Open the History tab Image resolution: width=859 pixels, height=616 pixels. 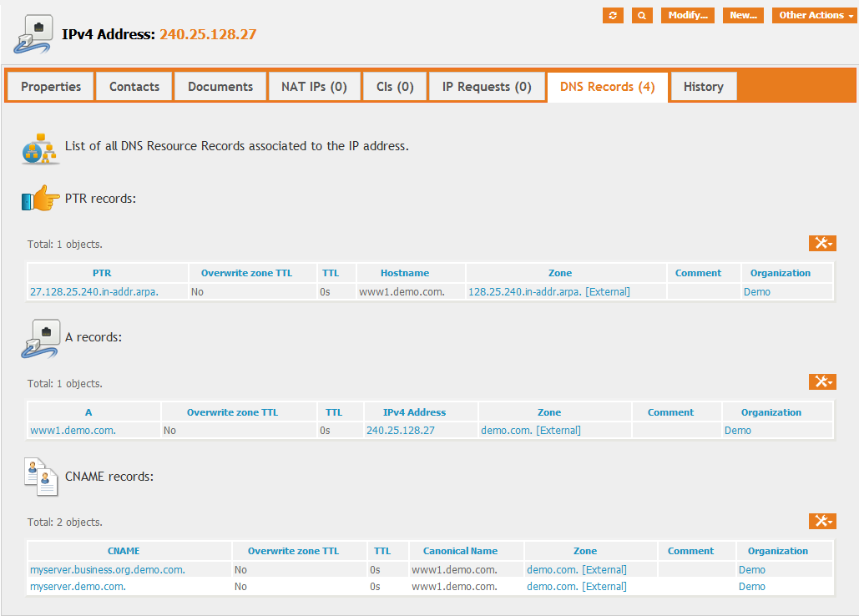coord(703,87)
